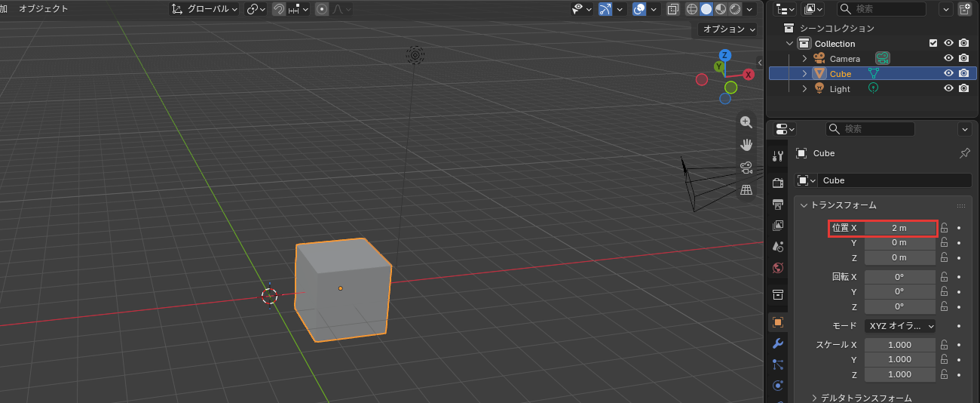Disable Collection in renders camera icon
Viewport: 980px width, 403px height.
963,44
